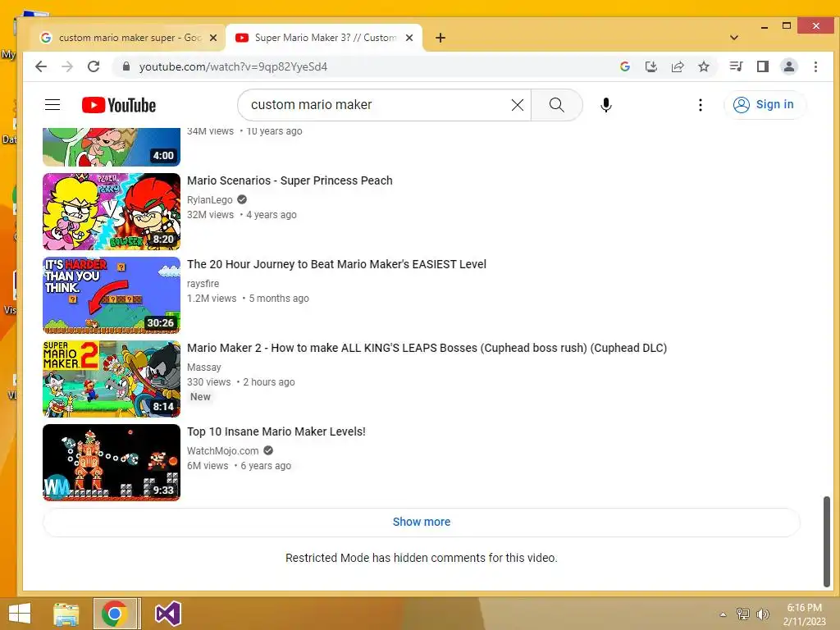
Task: Switch to the custom mario maker Google tab
Action: 128,38
